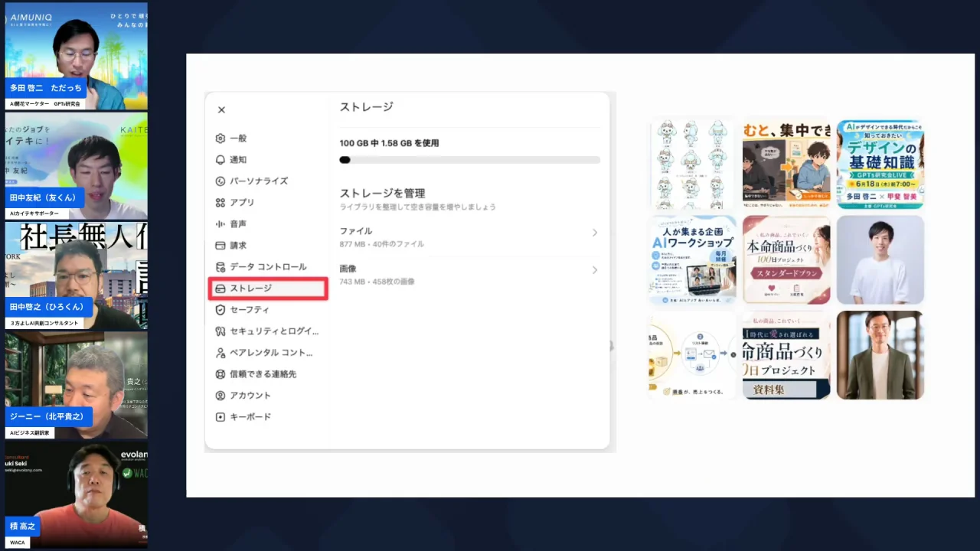This screenshot has width=980, height=551.
Task: Open the 画像 storage row
Action: [x=469, y=275]
